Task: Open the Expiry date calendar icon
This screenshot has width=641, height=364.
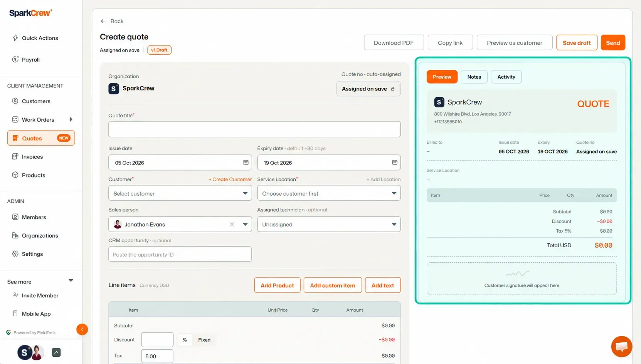Action: (x=394, y=163)
